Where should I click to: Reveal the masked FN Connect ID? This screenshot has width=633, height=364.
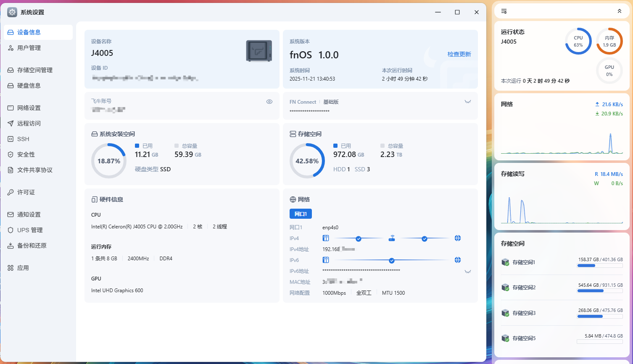coord(467,102)
